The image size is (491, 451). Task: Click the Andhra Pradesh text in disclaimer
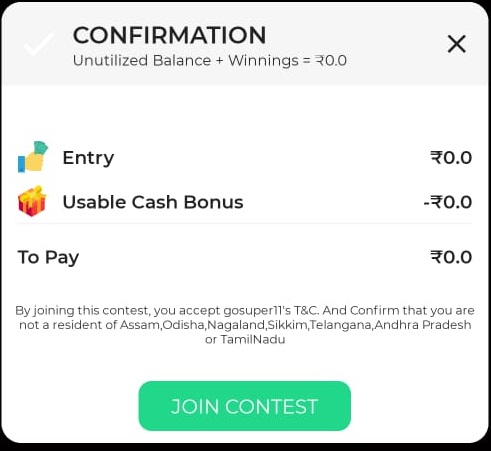(423, 325)
